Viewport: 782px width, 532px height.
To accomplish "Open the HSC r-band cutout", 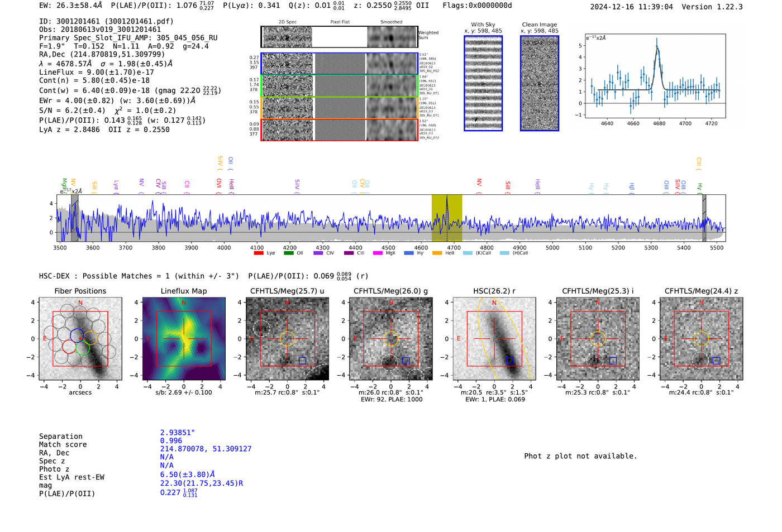I will [494, 339].
